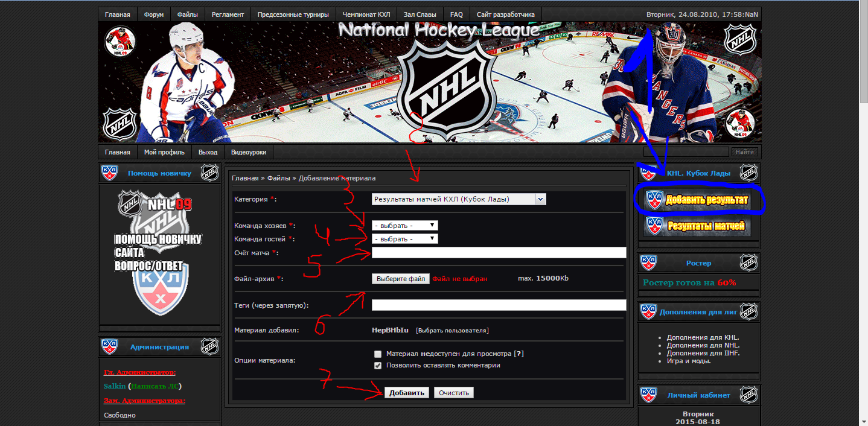Click the site search input field
This screenshot has width=868, height=426.
coord(686,152)
